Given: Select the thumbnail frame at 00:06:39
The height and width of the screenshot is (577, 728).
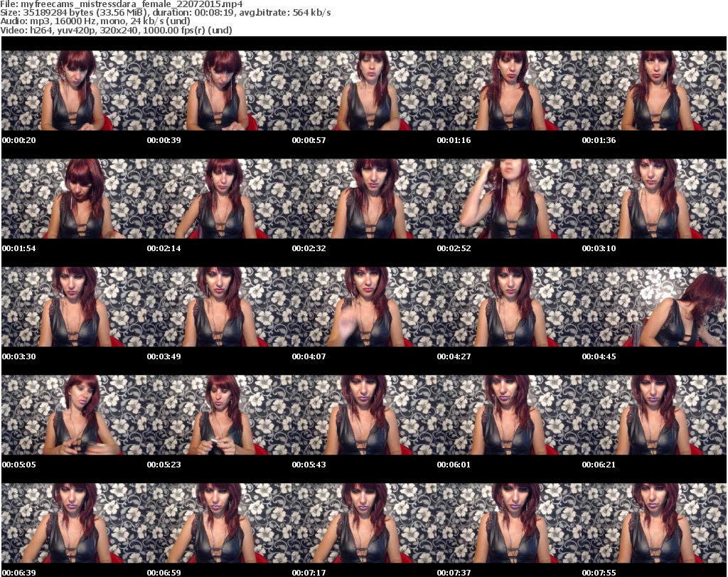Looking at the screenshot, I should click(74, 523).
